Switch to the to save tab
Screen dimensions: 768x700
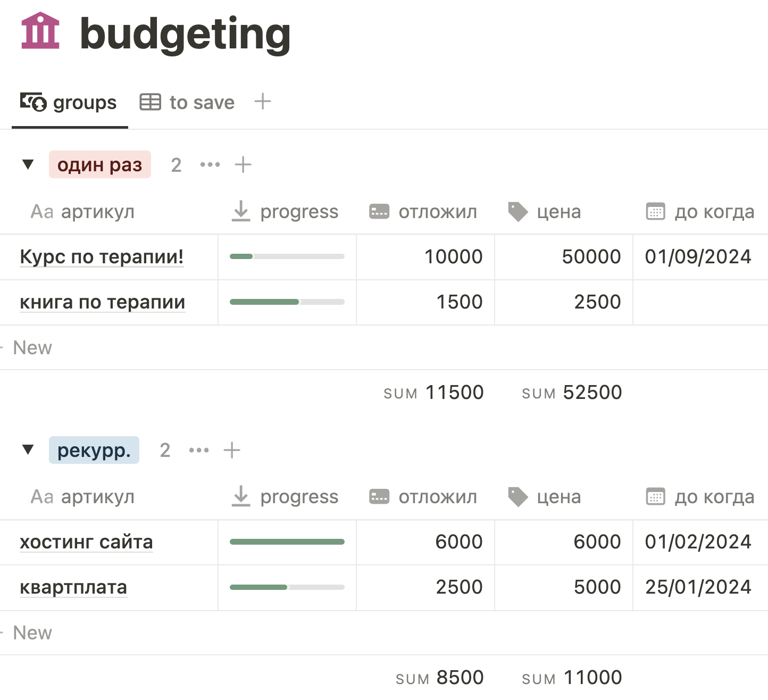pos(187,102)
